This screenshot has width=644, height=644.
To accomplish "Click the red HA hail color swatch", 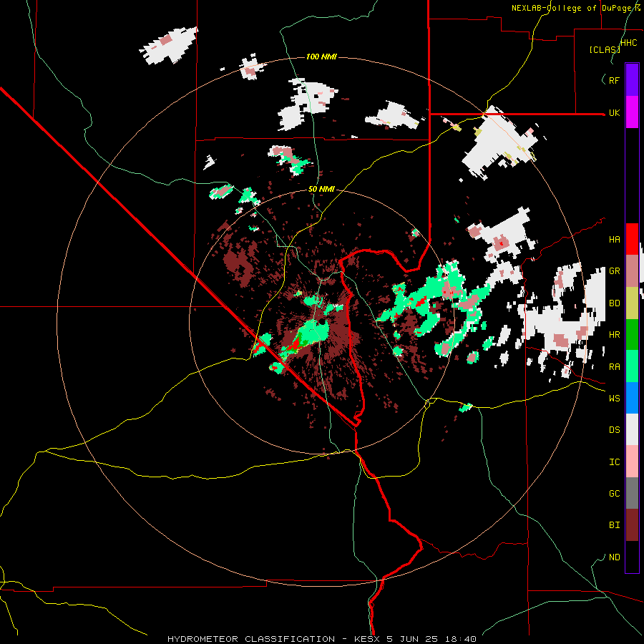I will (632, 239).
